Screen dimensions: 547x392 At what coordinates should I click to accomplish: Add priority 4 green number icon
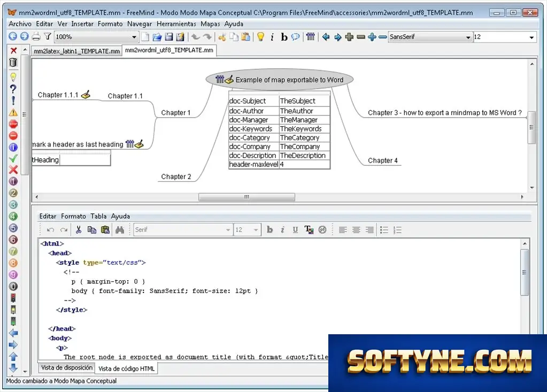pyautogui.click(x=13, y=216)
